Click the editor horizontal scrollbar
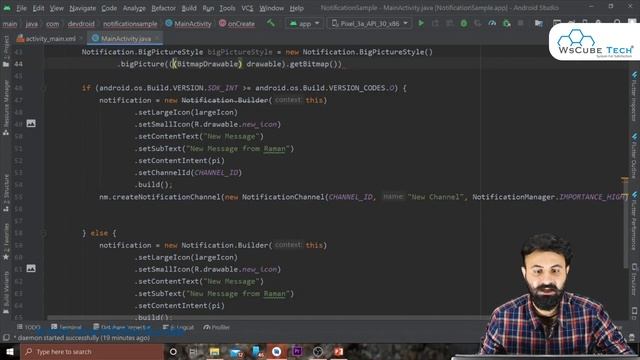The image size is (640, 360). point(269,318)
